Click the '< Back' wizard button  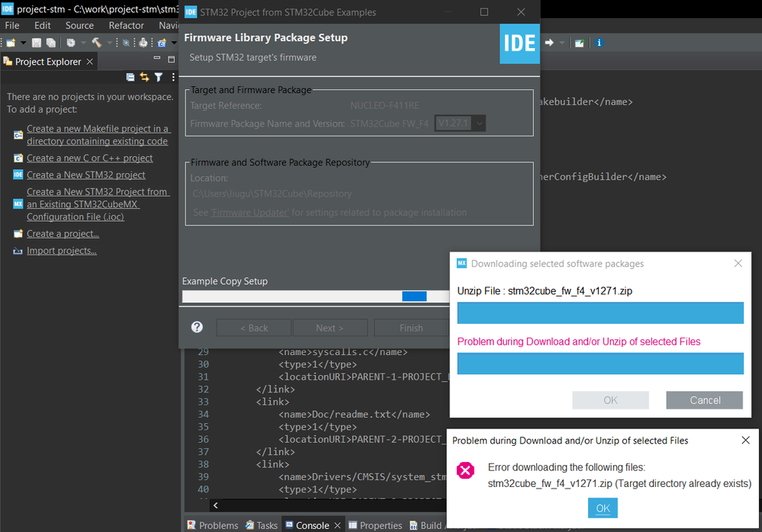[x=254, y=328]
